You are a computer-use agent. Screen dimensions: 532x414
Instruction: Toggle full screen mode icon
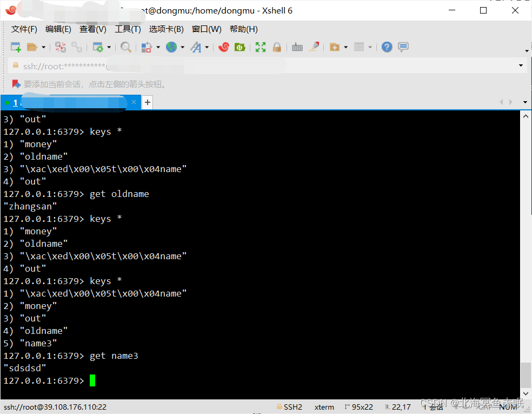(x=261, y=47)
